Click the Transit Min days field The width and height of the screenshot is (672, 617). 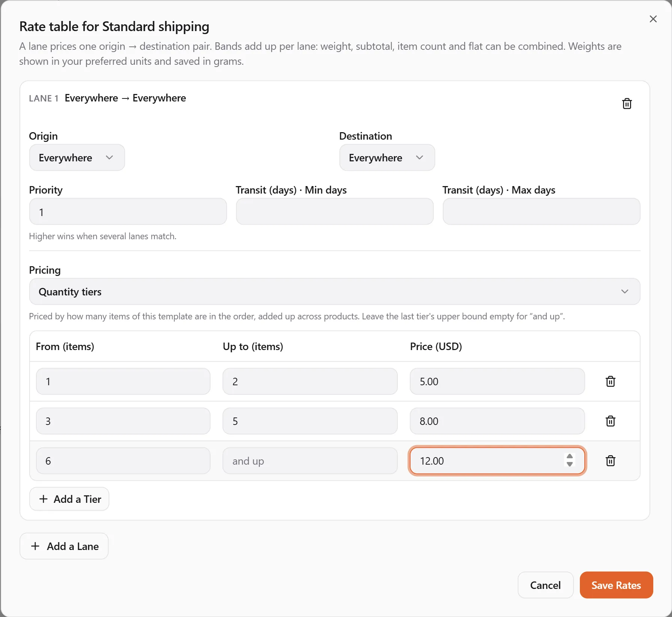(x=335, y=212)
